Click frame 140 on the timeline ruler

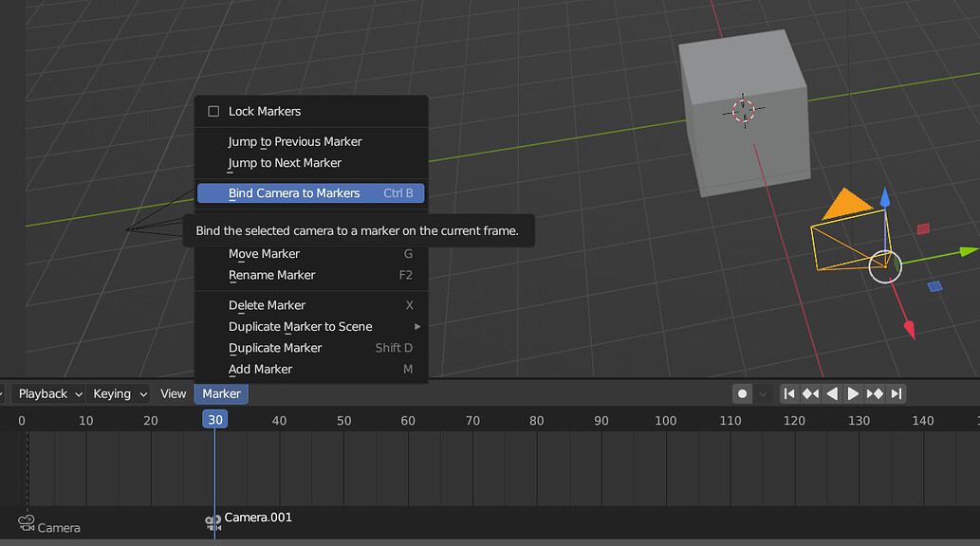(x=923, y=421)
